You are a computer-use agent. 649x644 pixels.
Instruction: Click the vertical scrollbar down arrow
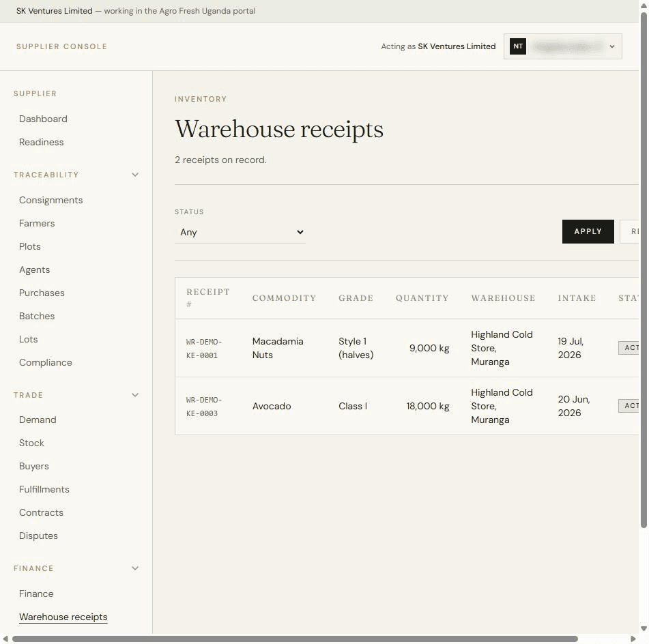644,629
